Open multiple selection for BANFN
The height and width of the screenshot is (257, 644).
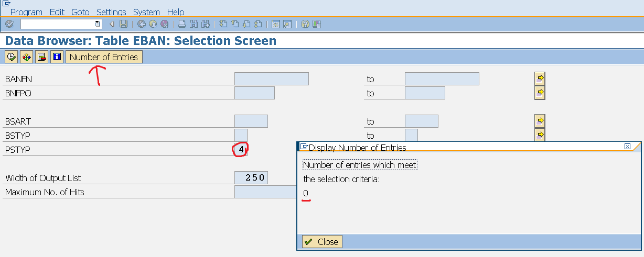[540, 79]
